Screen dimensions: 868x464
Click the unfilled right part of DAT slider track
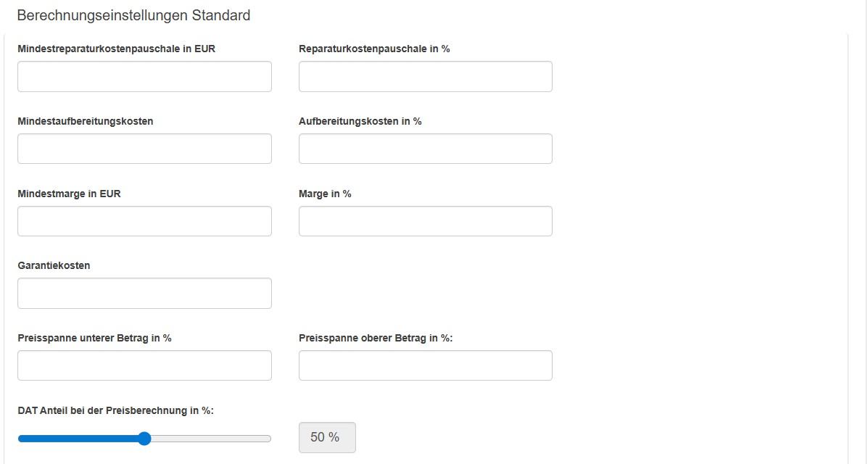210,439
